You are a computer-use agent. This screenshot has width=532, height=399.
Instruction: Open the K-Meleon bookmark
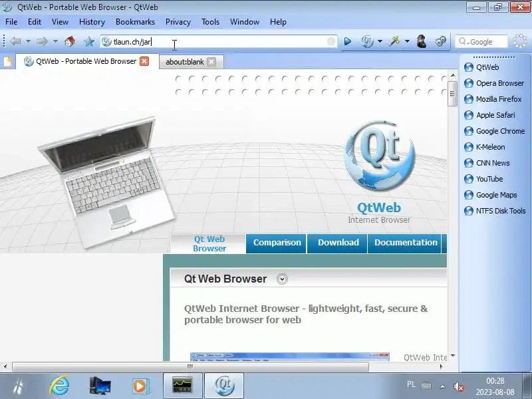[485, 147]
